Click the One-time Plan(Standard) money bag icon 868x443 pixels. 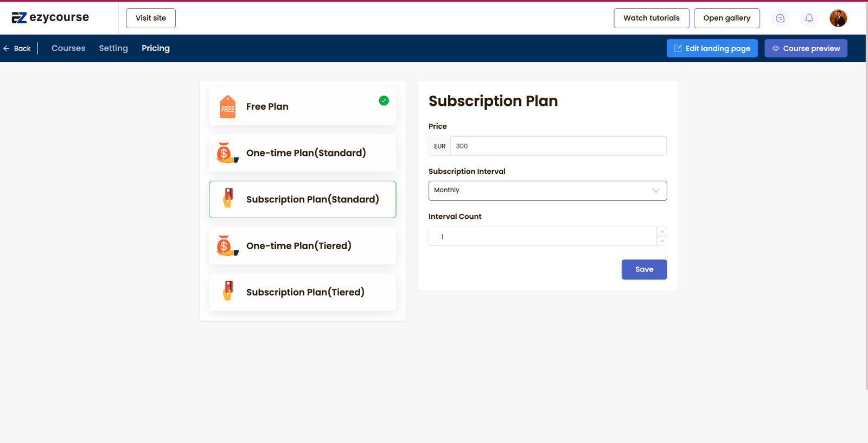(227, 153)
